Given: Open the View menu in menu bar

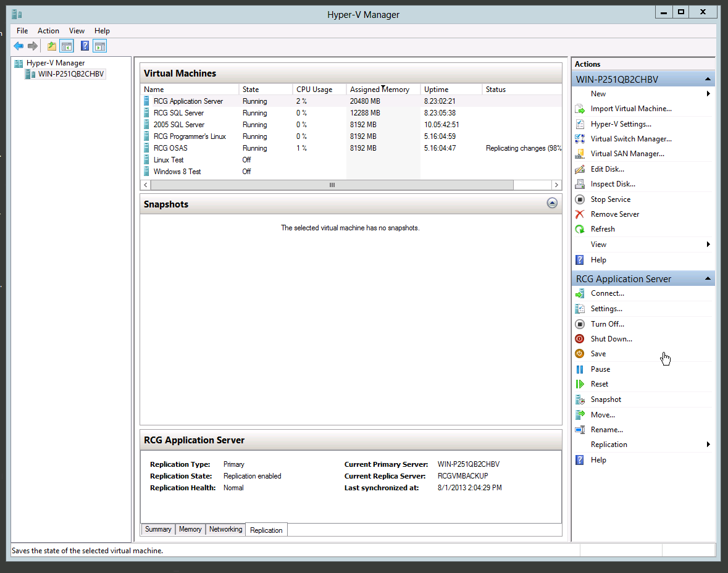Looking at the screenshot, I should click(77, 31).
